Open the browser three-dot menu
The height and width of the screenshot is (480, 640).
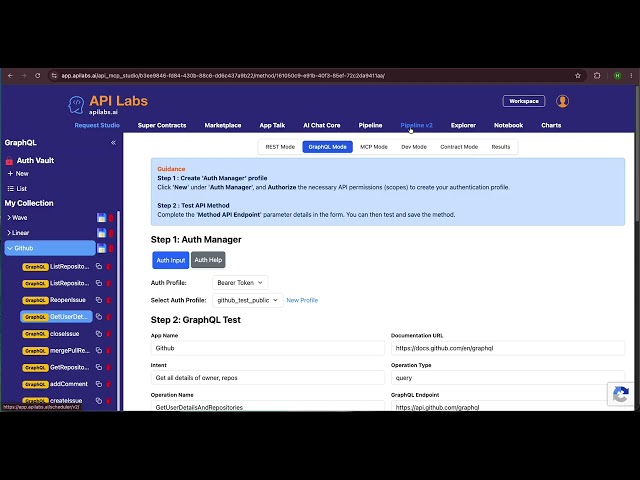click(x=631, y=76)
